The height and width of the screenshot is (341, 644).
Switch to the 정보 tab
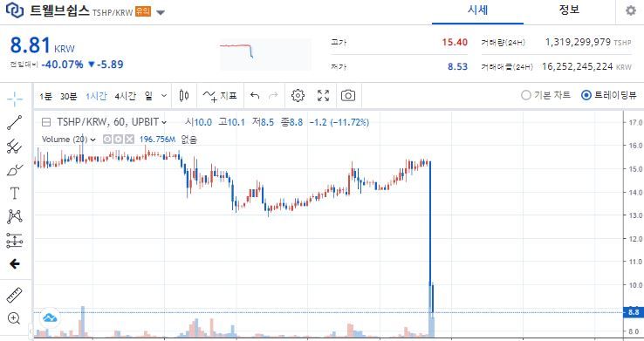569,10
